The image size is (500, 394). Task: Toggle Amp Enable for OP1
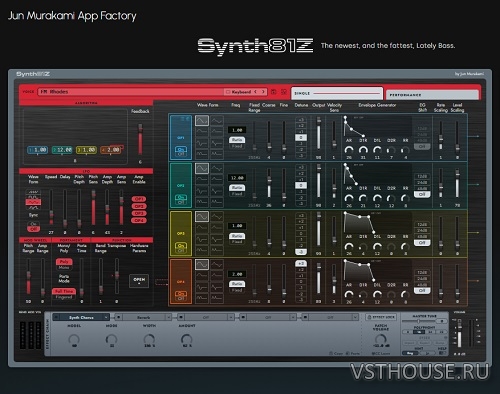coord(139,199)
